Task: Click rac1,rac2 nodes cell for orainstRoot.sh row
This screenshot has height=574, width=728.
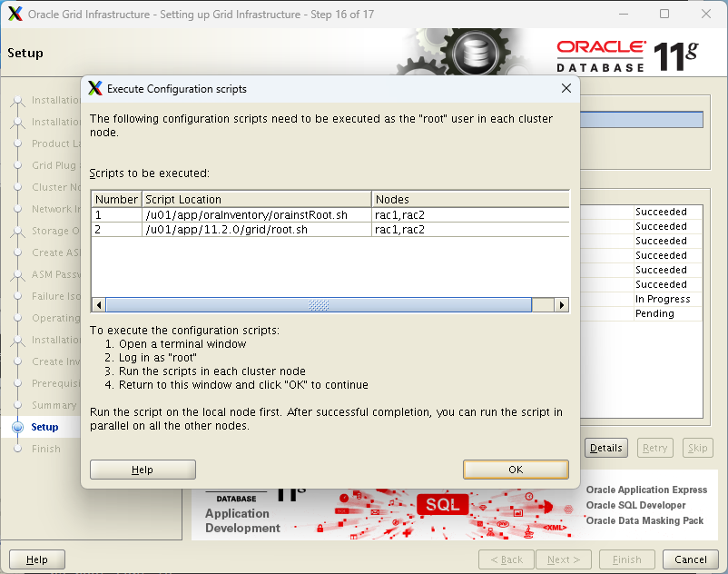Action: 470,215
